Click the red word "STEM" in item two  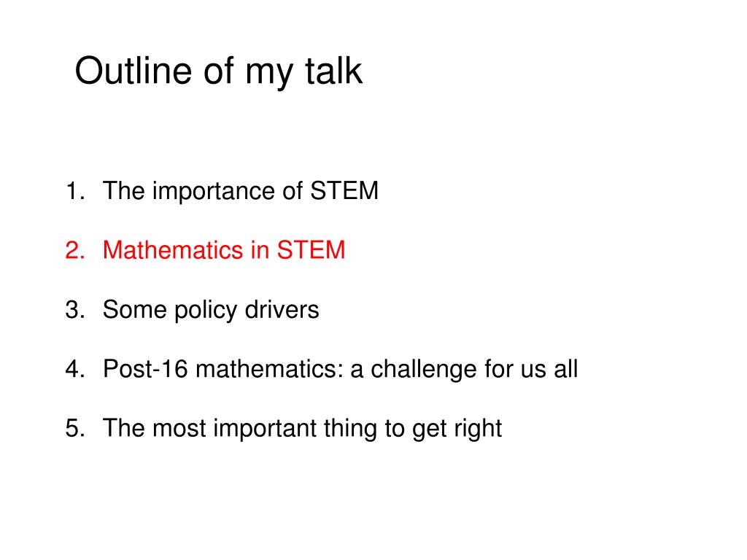pyautogui.click(x=311, y=250)
